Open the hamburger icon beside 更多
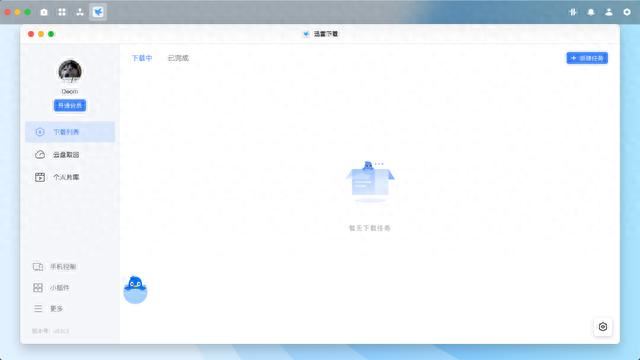 coord(38,309)
